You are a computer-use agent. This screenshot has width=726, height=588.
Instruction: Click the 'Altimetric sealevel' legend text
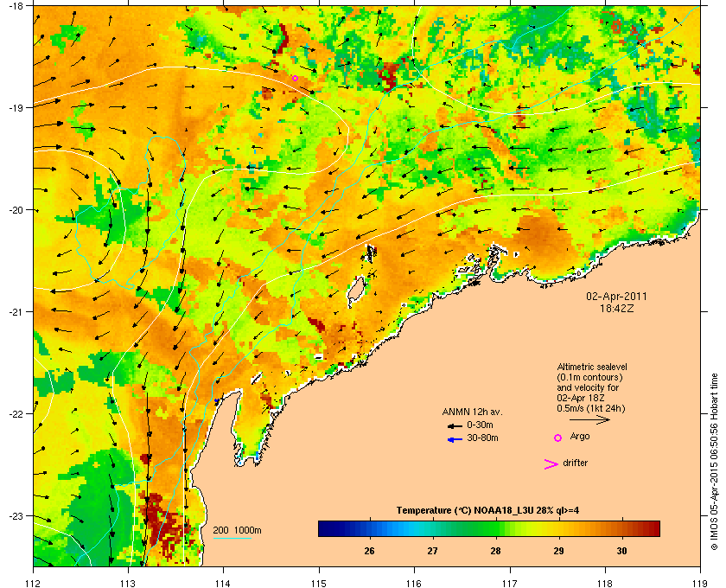[x=592, y=367]
